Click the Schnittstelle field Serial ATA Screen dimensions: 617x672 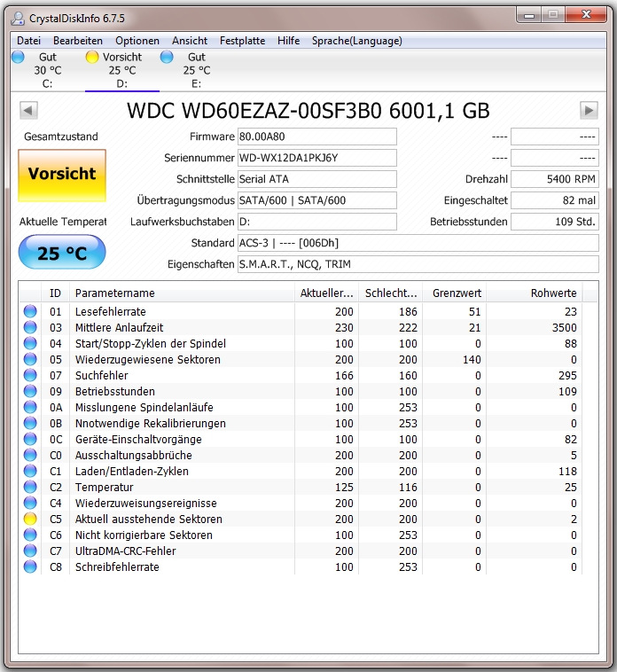(317, 179)
